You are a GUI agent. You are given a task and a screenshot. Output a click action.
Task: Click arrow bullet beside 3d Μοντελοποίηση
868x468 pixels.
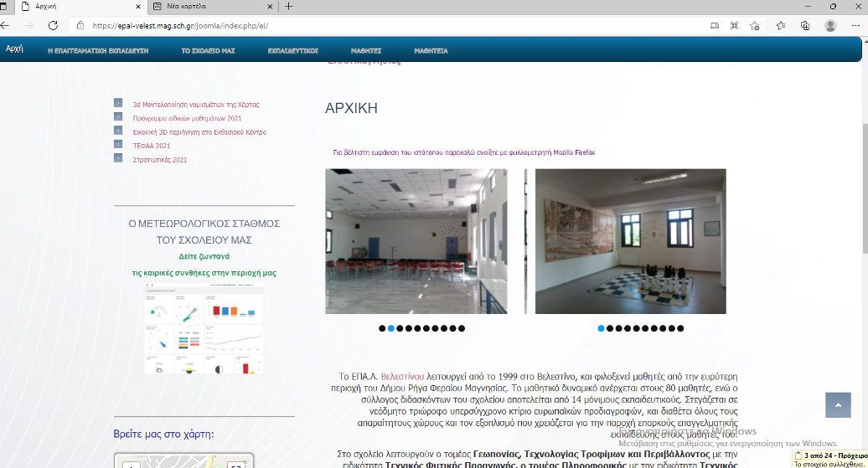pos(118,102)
